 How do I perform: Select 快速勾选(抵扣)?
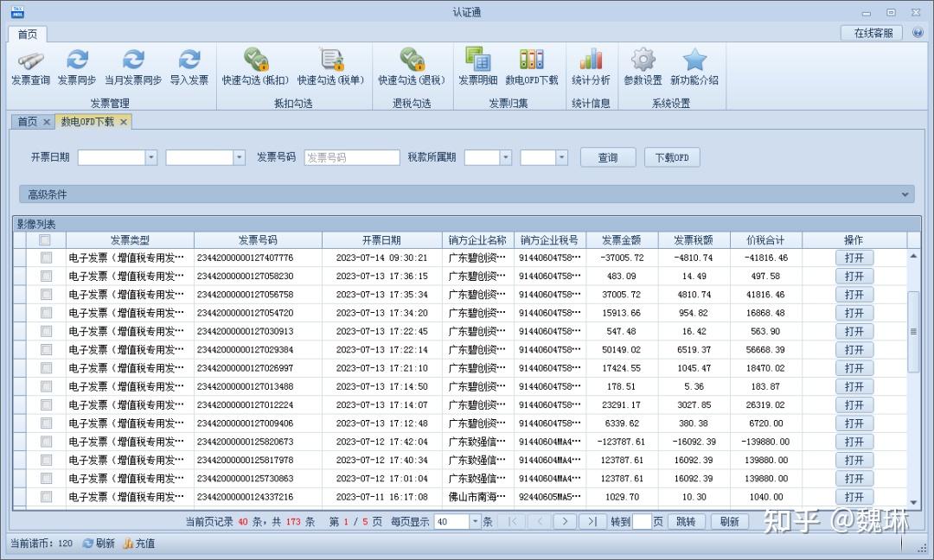(x=255, y=67)
